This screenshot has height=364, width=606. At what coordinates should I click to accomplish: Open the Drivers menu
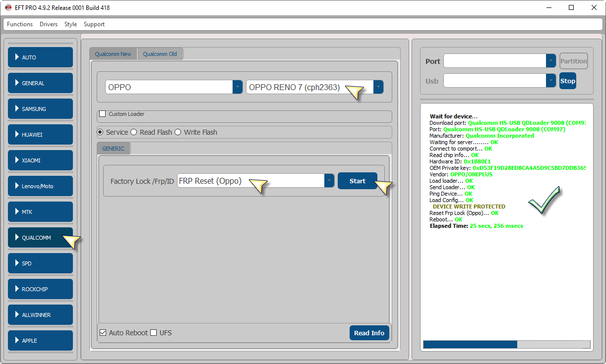49,24
